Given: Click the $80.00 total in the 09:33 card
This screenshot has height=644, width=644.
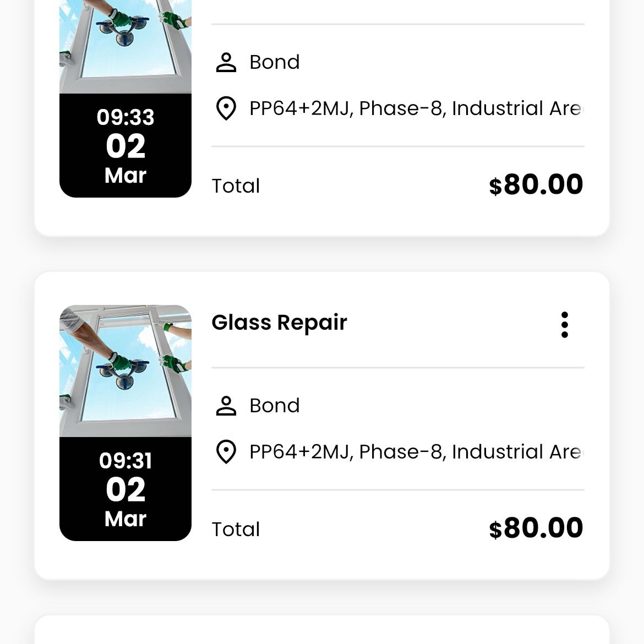Looking at the screenshot, I should pos(536,184).
